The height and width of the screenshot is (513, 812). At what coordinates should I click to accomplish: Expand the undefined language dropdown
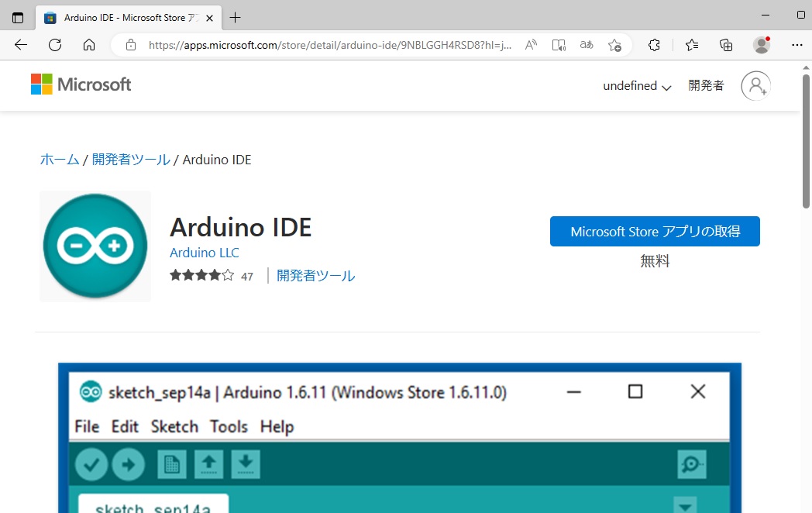click(x=637, y=85)
